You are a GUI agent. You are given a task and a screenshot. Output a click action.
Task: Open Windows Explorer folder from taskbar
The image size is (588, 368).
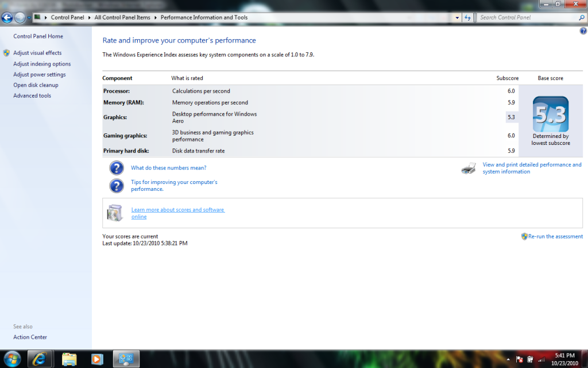[69, 359]
